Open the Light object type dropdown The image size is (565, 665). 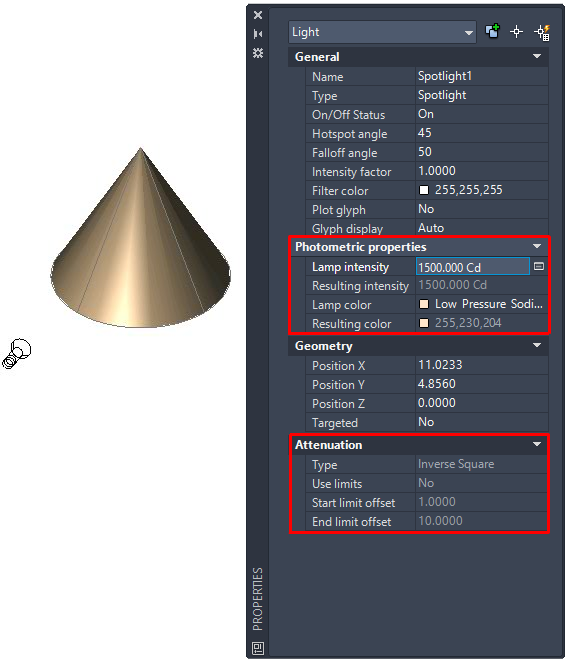(x=382, y=32)
